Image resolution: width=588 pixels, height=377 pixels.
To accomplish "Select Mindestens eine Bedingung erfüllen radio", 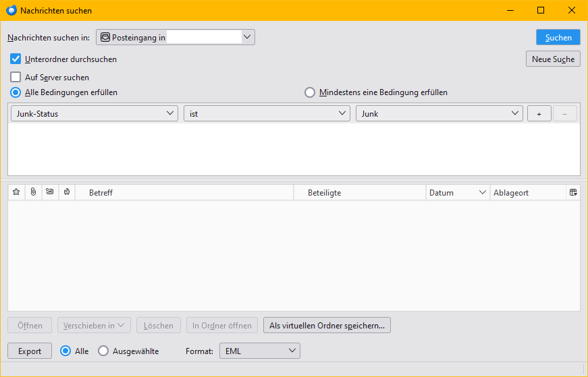I will pyautogui.click(x=309, y=92).
